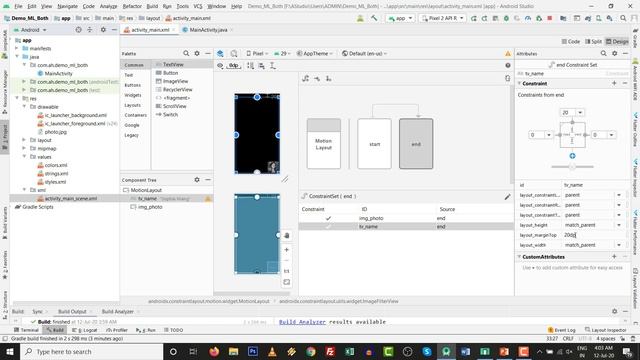Open the AppTheme dropdown

[315, 53]
